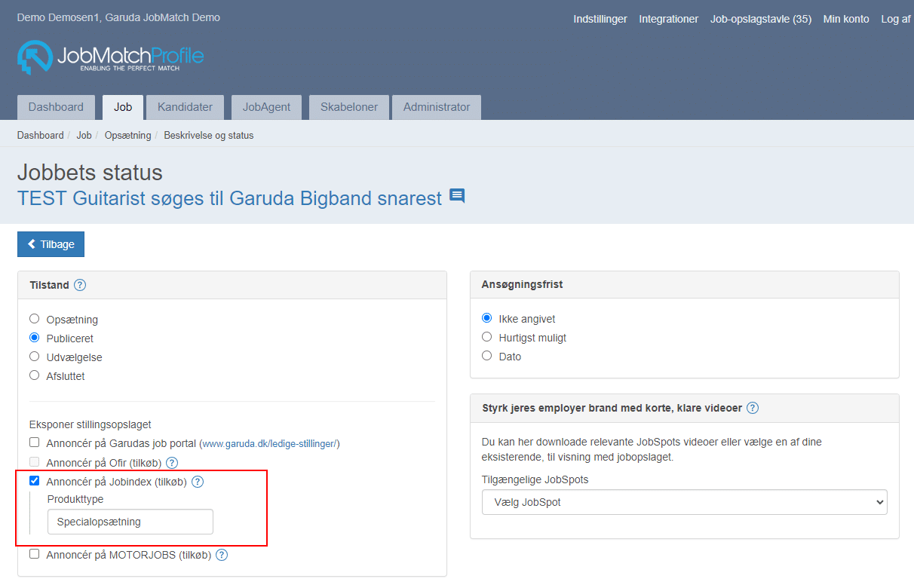Uncheck Annoncér på Jobindex checkbox
The height and width of the screenshot is (588, 914).
point(34,480)
